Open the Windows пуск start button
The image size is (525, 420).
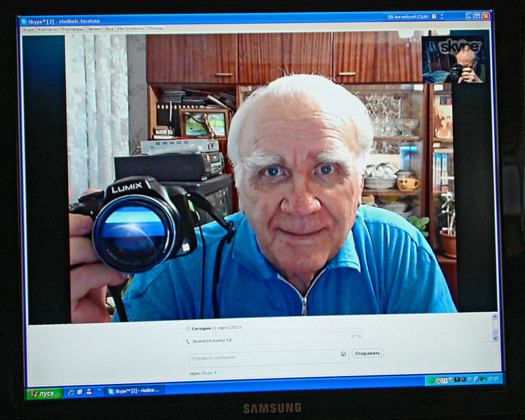click(x=45, y=394)
